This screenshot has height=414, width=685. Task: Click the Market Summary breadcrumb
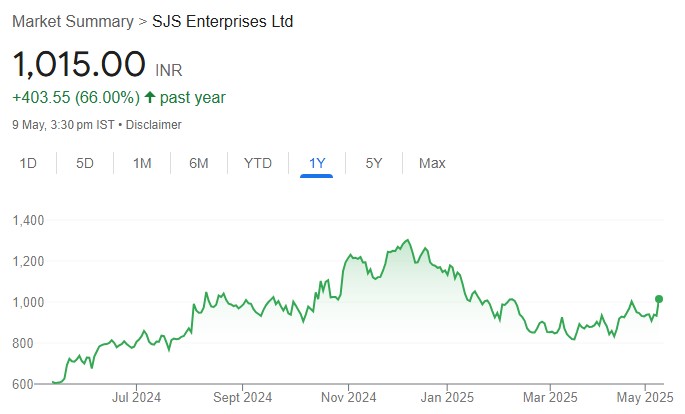73,21
